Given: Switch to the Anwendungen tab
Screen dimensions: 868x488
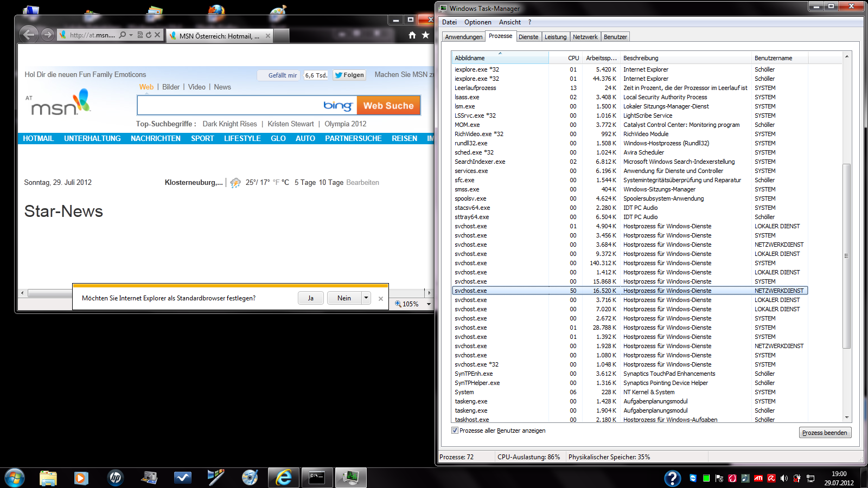Looking at the screenshot, I should pyautogui.click(x=464, y=37).
